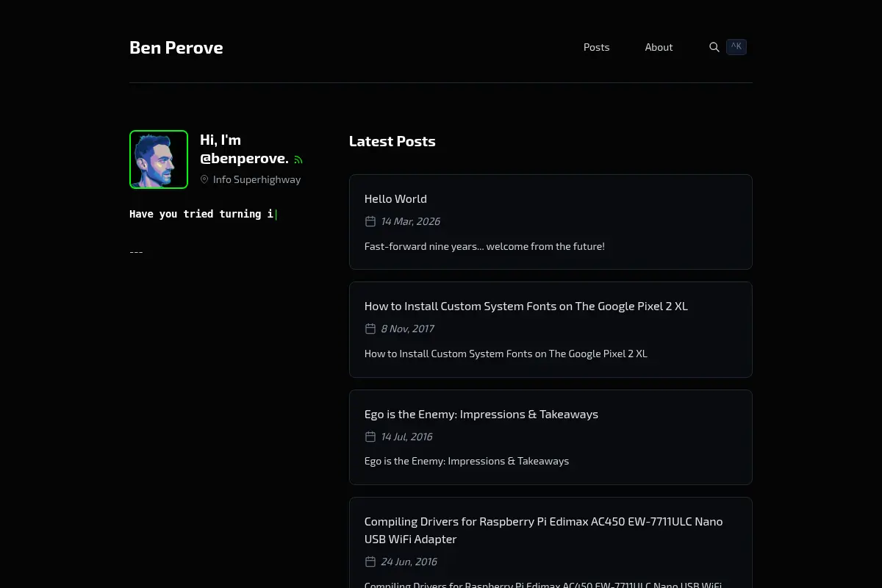The width and height of the screenshot is (882, 588).
Task: Click the Latest Posts heading
Action: pyautogui.click(x=392, y=141)
